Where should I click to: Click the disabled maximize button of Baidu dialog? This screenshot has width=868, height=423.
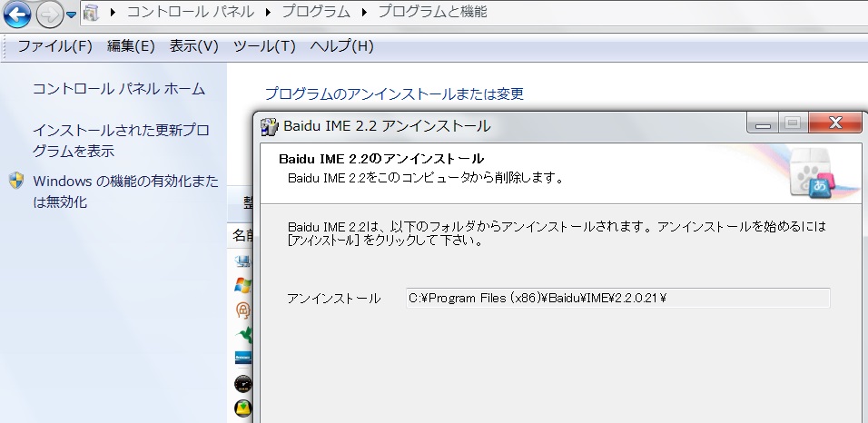794,123
